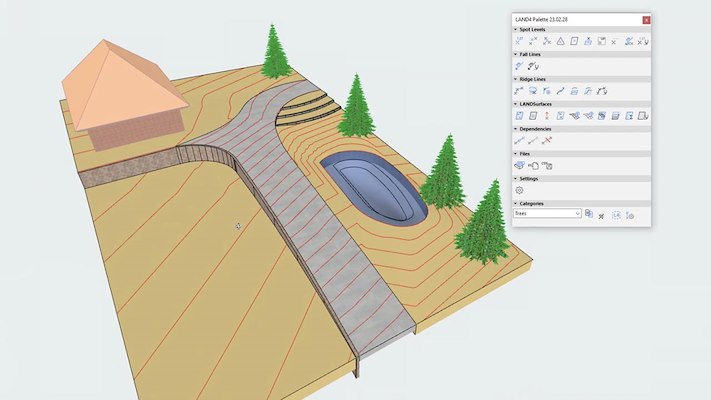Viewport: 711px width, 400px height.
Task: Close the LAND4 Palette window
Action: [x=645, y=19]
